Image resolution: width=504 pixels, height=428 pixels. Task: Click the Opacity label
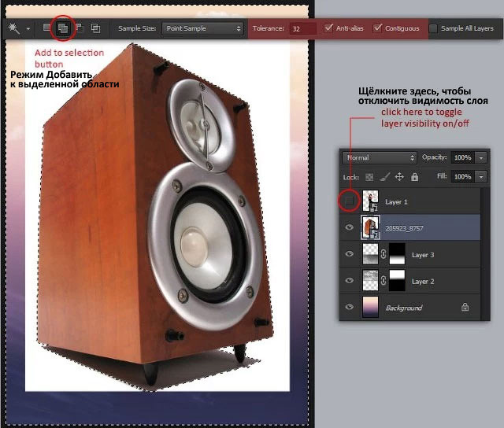pyautogui.click(x=435, y=157)
